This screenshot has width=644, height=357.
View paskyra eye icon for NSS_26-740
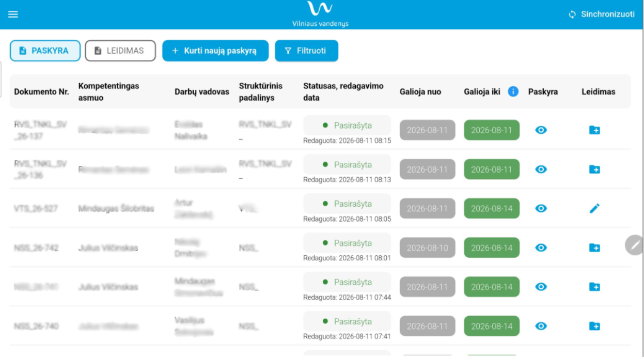tap(541, 326)
